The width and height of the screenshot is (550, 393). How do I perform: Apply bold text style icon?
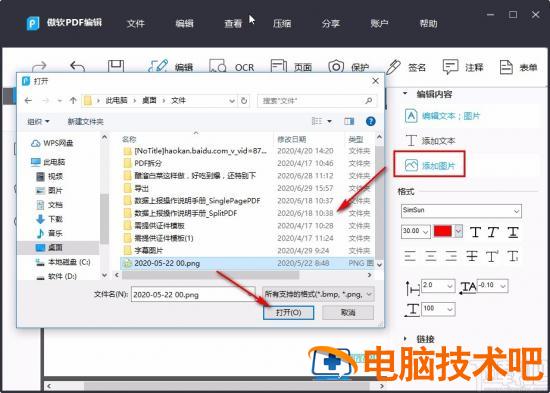(475, 232)
